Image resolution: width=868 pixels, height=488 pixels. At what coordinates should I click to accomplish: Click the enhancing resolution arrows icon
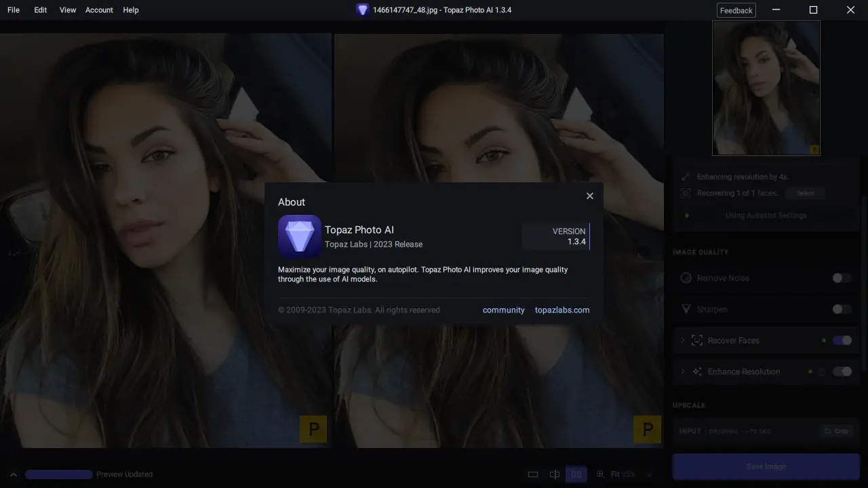686,176
